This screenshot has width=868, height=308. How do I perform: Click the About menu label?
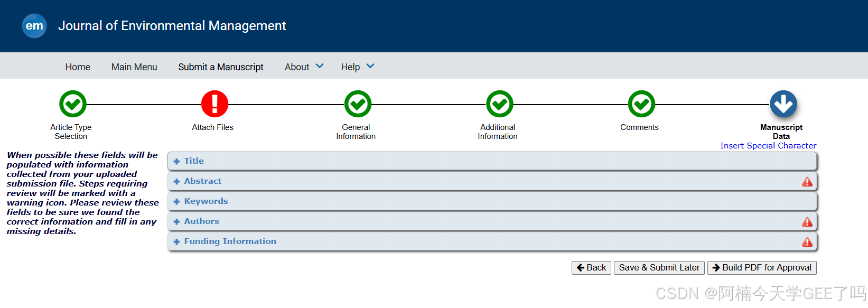[x=297, y=67]
